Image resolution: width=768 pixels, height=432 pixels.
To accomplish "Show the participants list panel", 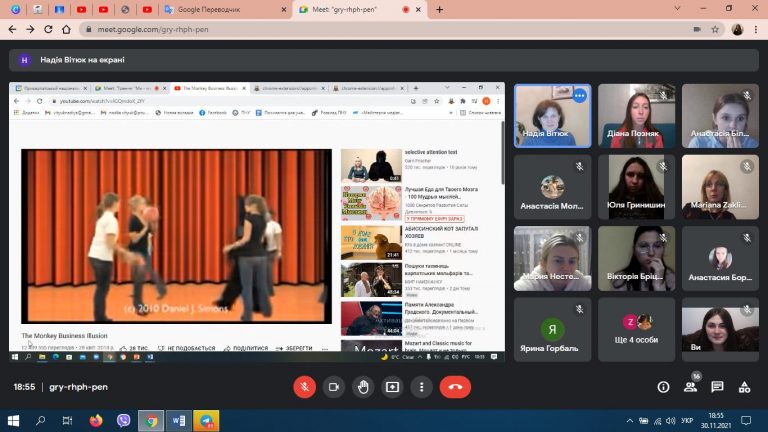I will point(690,387).
